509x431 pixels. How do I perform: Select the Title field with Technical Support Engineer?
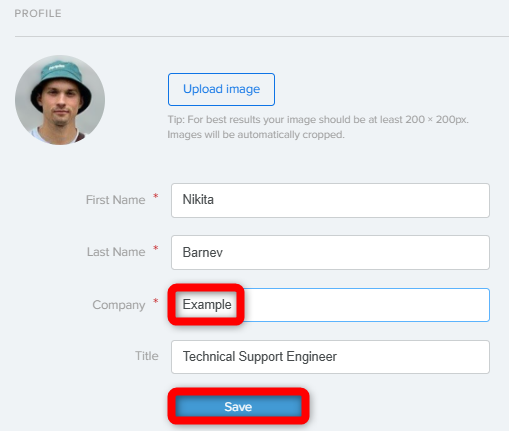click(330, 357)
